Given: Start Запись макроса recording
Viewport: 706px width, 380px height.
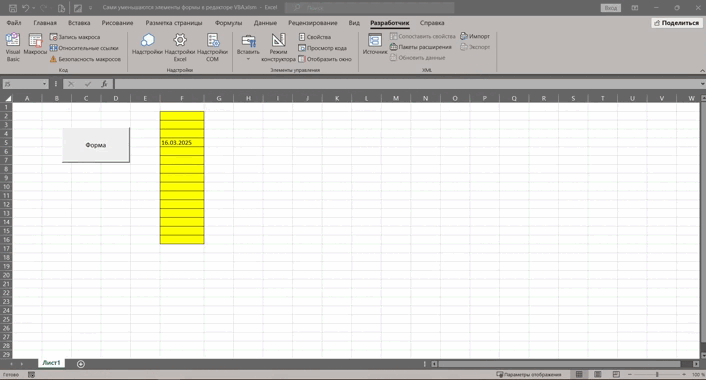Looking at the screenshot, I should coord(75,37).
